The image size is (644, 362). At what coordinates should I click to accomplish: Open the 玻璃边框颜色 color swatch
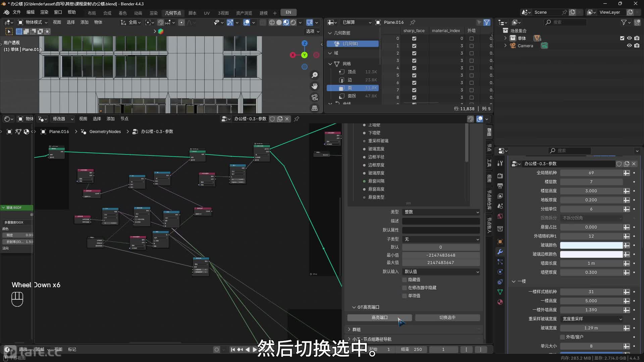pyautogui.click(x=591, y=254)
